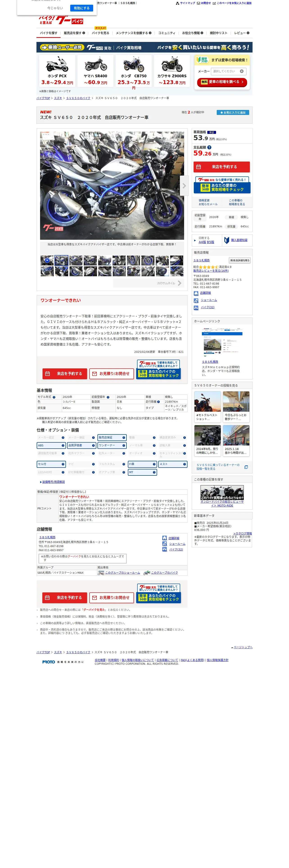Expand the お役立ち情報 menu

(193, 33)
